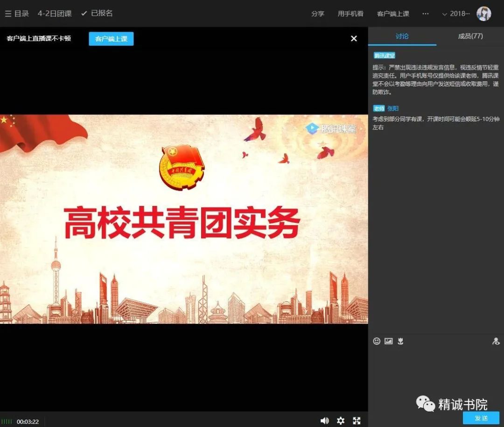504x427 pixels.
Task: Send a flower gift to teacher
Action: click(x=400, y=342)
